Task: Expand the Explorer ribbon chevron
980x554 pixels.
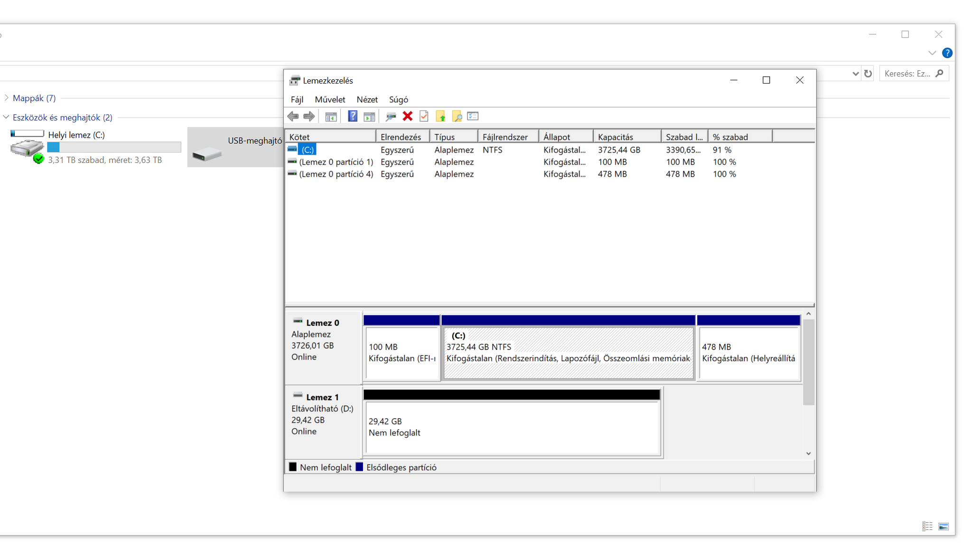Action: (932, 53)
